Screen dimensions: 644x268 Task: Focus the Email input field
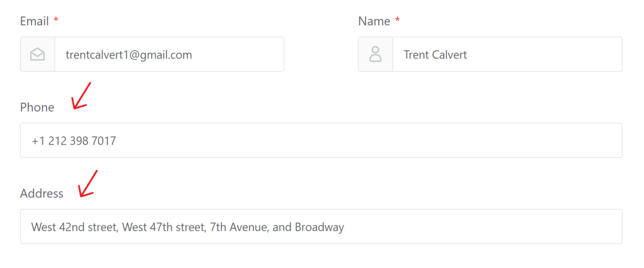pos(169,54)
